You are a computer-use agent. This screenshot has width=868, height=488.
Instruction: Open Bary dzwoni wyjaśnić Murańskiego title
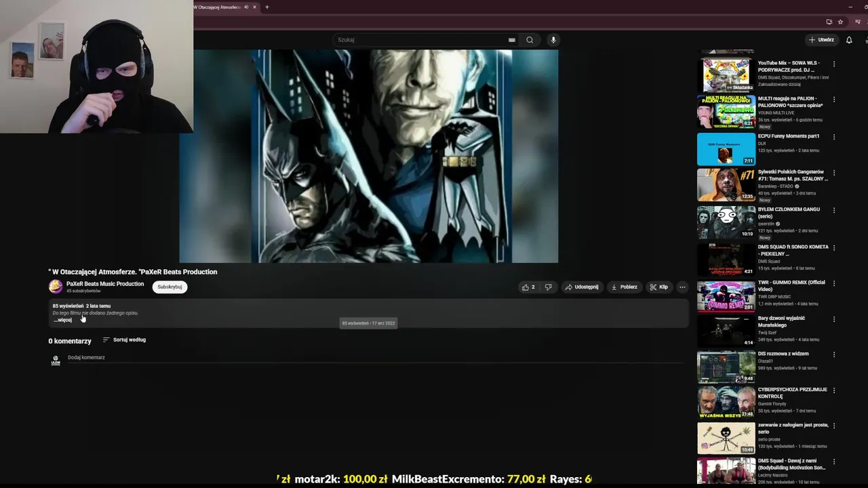tap(782, 321)
